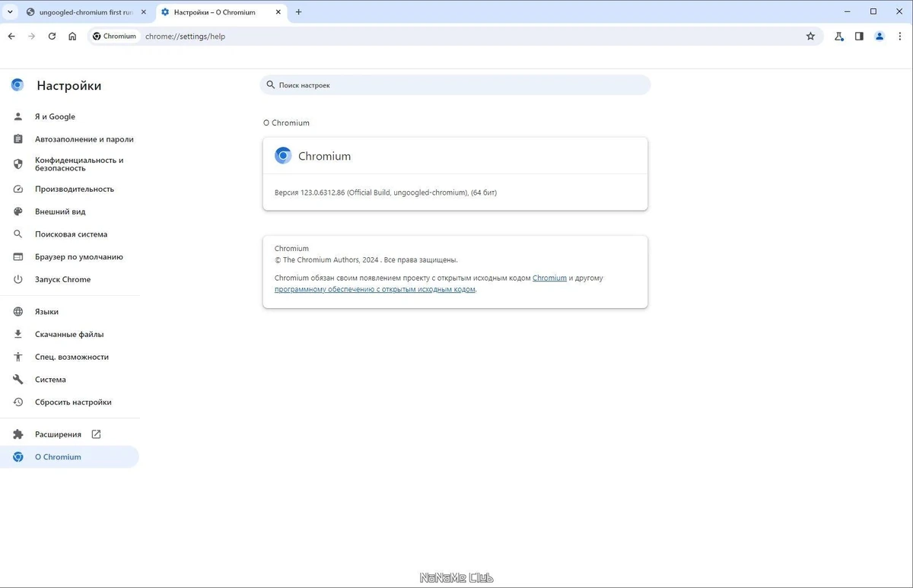
Task: Open Скачанные файлы settings section
Action: tap(69, 334)
